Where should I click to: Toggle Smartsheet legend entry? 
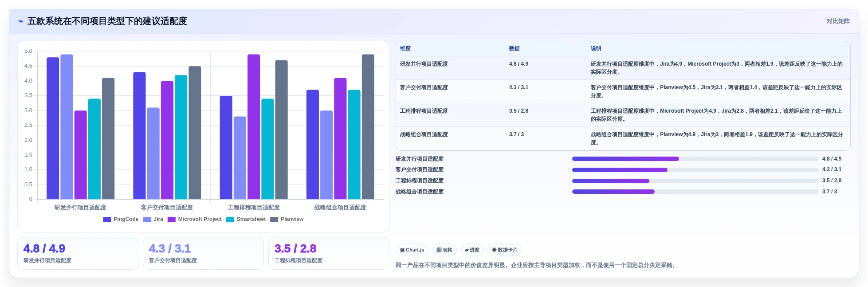coord(246,220)
